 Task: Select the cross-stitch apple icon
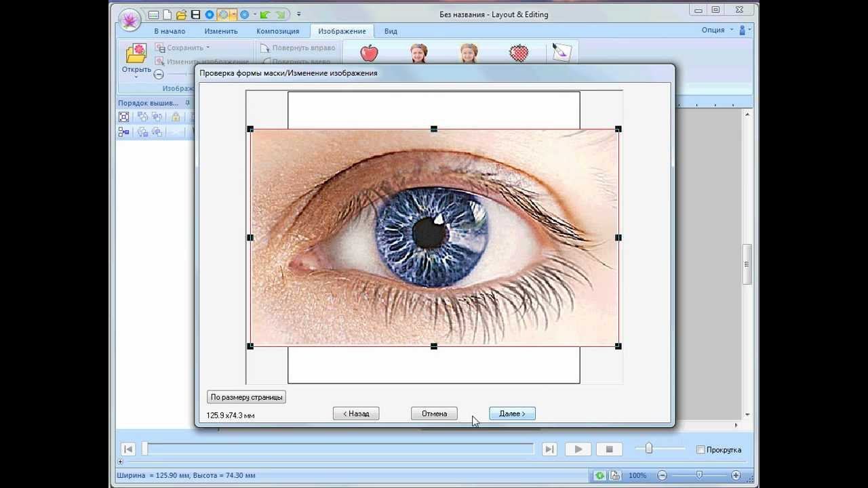pyautogui.click(x=519, y=53)
